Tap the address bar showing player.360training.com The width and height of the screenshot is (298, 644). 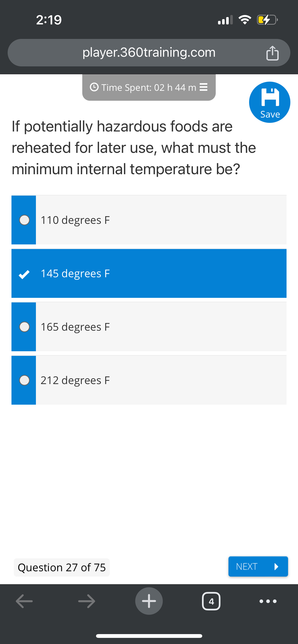coord(149,53)
